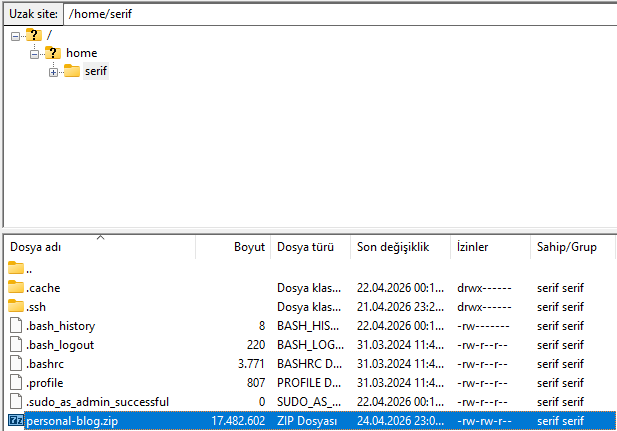Select the personal-blog.zip 7z icon
Viewport: 617px width, 431px height.
[16, 420]
